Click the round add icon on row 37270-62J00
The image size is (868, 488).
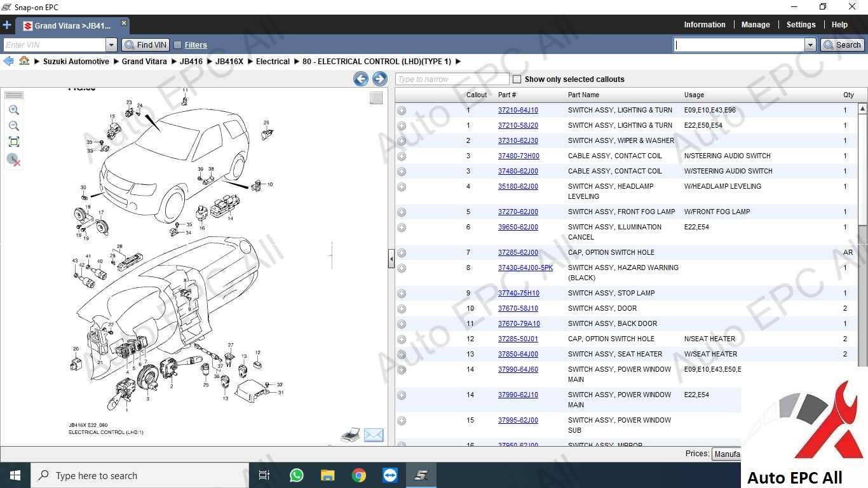[x=402, y=212]
